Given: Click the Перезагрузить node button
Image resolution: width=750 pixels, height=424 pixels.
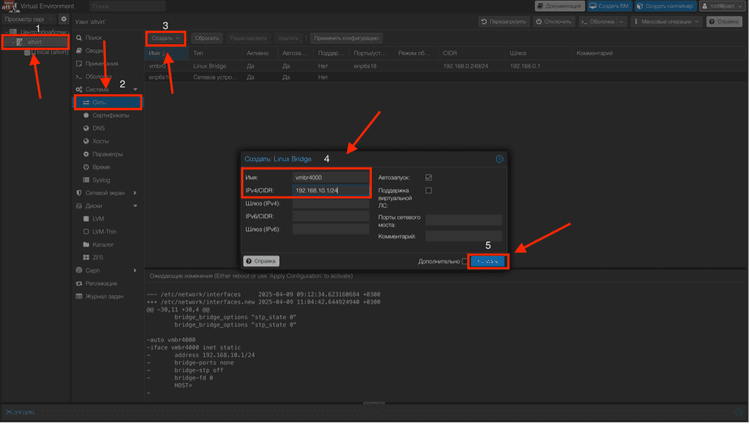Looking at the screenshot, I should click(x=504, y=22).
